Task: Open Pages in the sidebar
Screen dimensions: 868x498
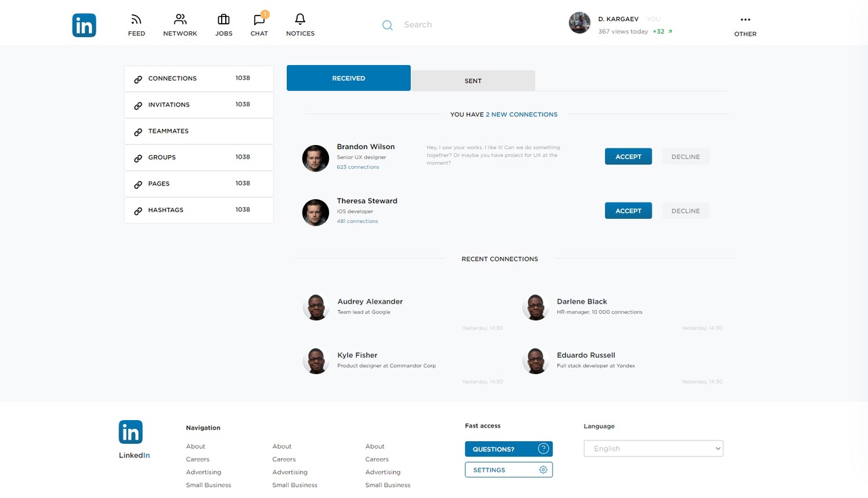Action: coord(199,184)
